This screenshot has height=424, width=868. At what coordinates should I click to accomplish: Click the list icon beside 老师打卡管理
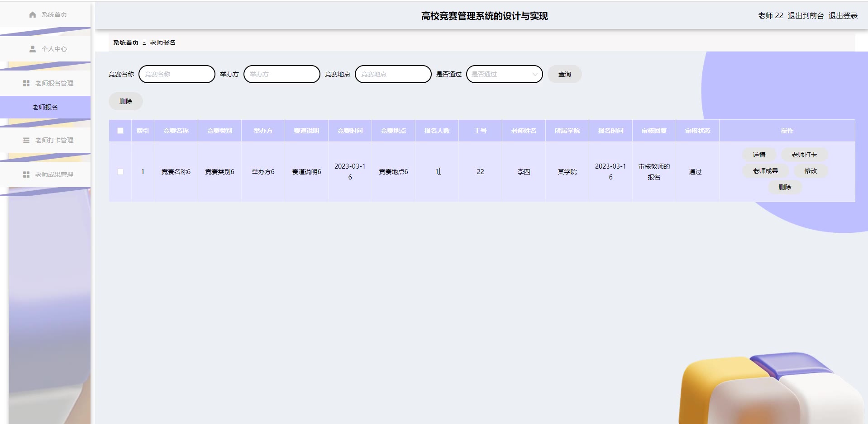click(x=26, y=140)
